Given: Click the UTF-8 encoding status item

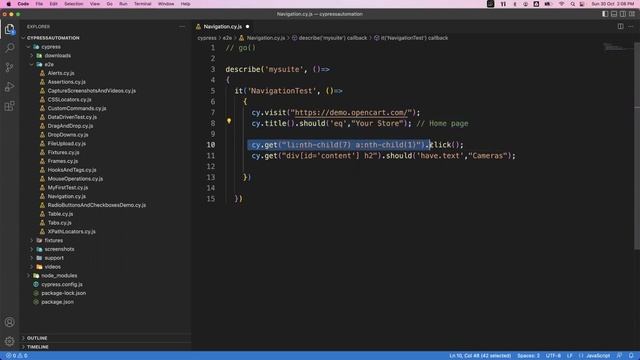Looking at the screenshot, I should pos(553,356).
